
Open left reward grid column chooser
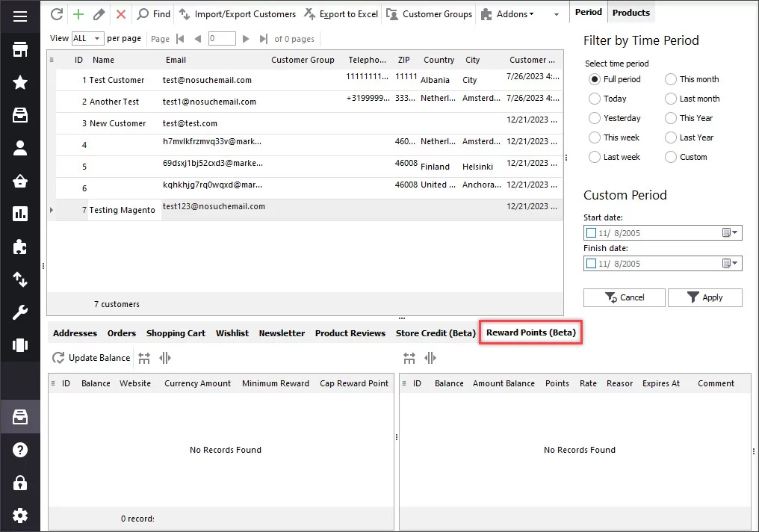coord(53,383)
